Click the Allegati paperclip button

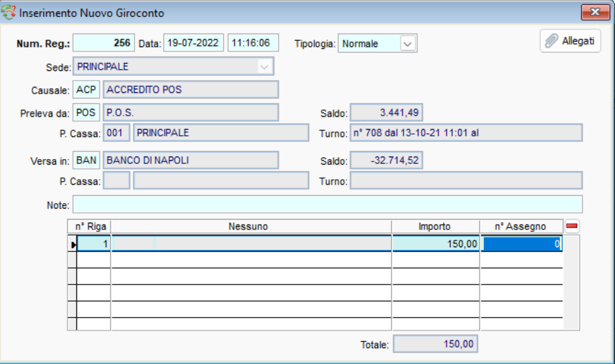(x=570, y=42)
